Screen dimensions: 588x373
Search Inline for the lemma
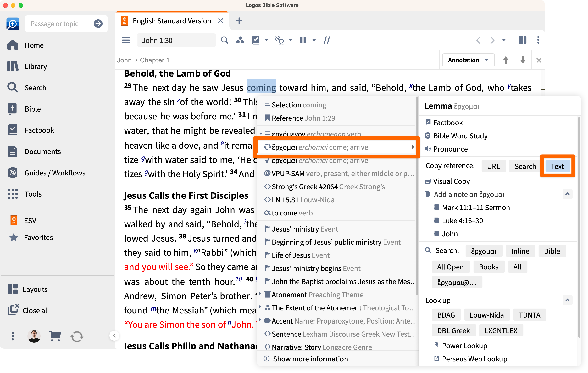(x=520, y=251)
